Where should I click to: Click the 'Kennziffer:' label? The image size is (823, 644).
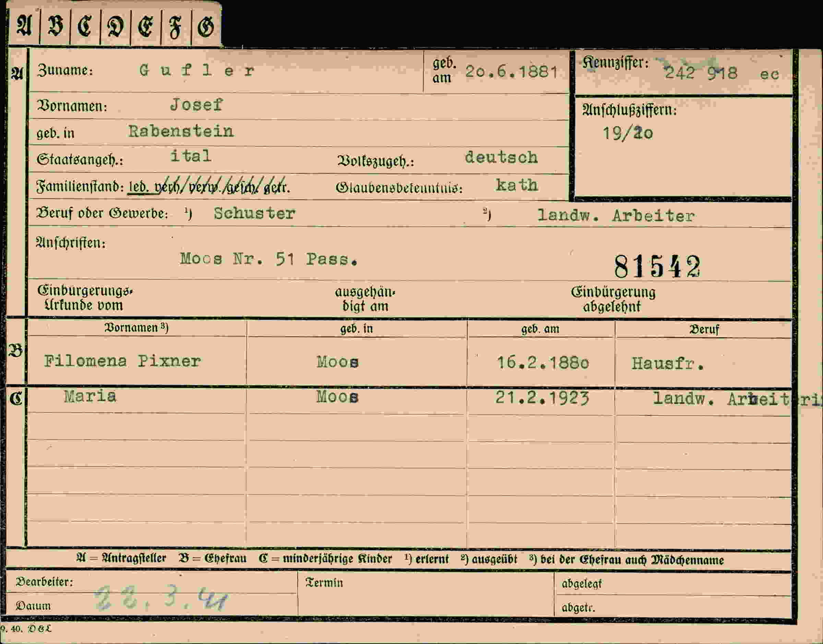[616, 63]
